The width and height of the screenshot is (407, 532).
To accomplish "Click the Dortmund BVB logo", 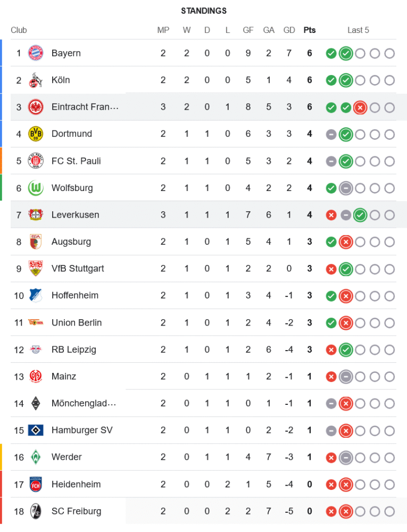I will coord(36,134).
